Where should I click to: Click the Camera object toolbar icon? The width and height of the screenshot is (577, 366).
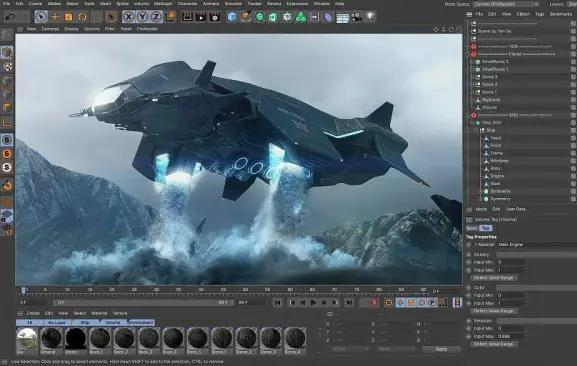pyautogui.click(x=356, y=17)
